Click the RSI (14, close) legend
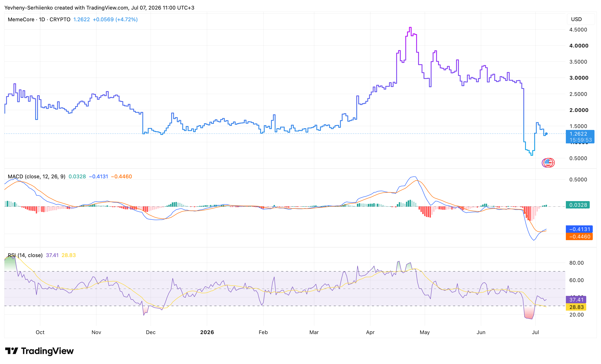 tap(25, 255)
